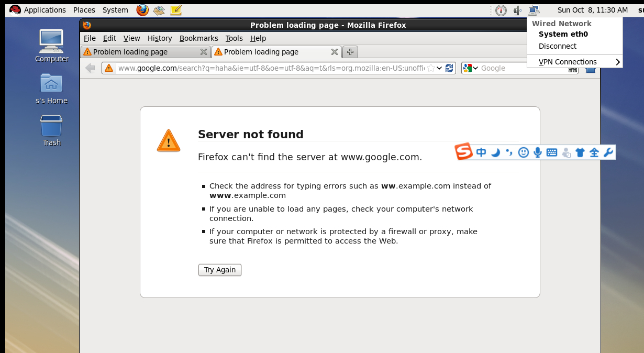Reload the page with the refresh icon
Viewport: 644px width, 353px height.
pyautogui.click(x=449, y=68)
